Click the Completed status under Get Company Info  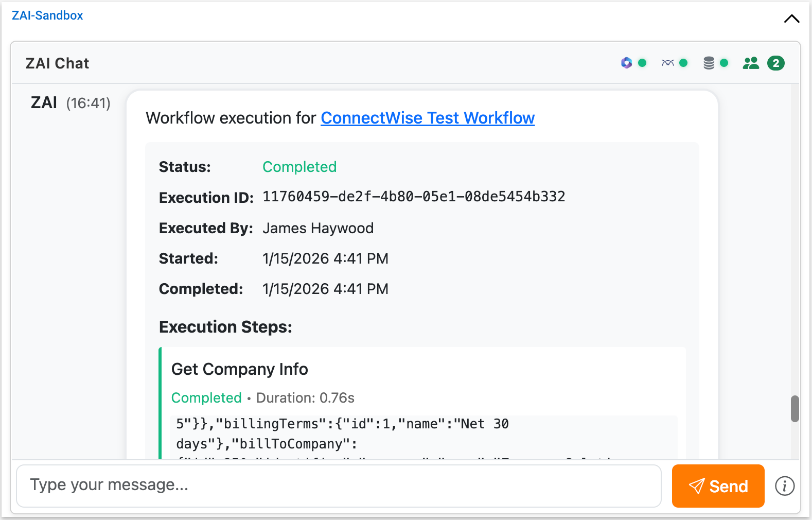point(206,398)
